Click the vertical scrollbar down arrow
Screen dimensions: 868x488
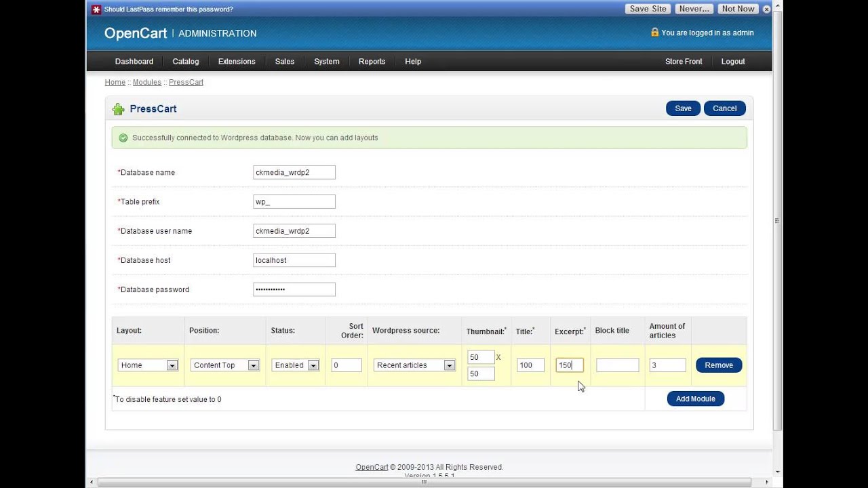click(x=778, y=472)
